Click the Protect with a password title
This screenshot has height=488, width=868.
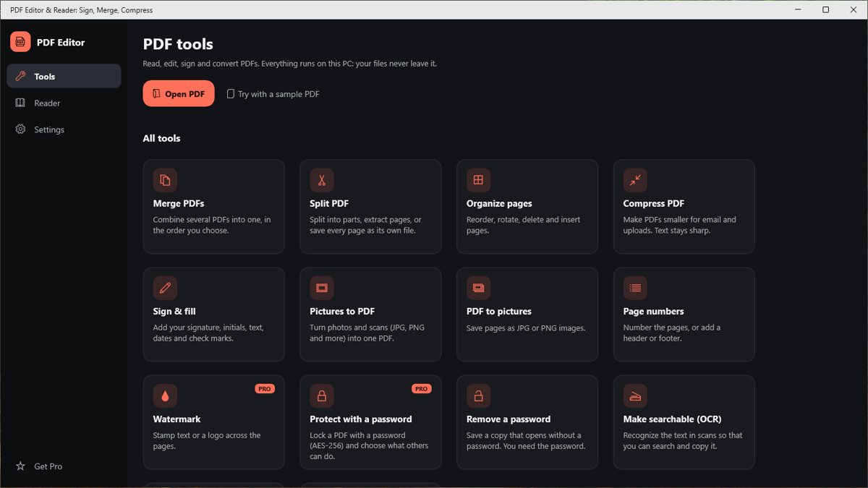click(361, 419)
